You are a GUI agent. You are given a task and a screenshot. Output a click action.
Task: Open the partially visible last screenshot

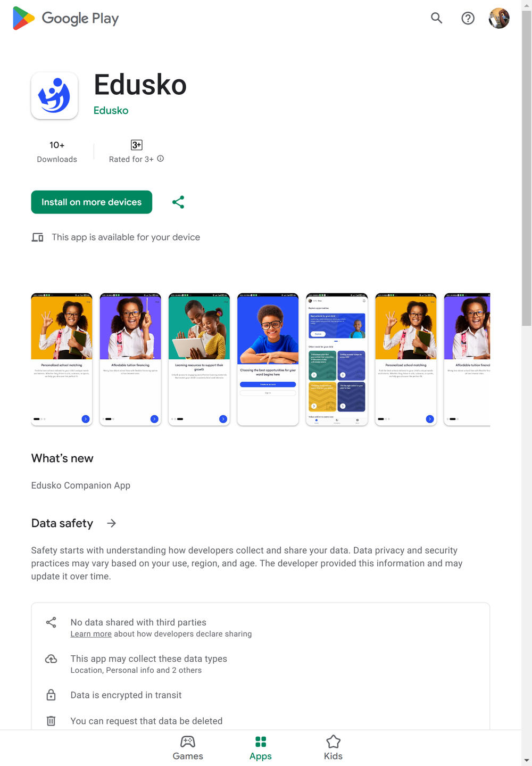(467, 359)
